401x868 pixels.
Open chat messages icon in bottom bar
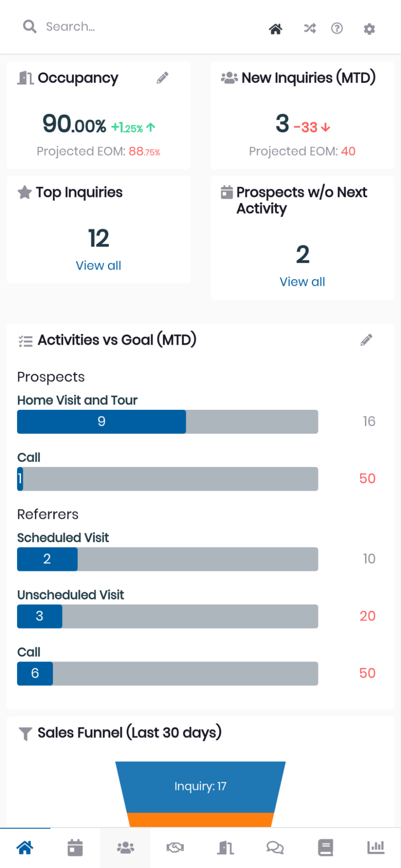(x=275, y=847)
